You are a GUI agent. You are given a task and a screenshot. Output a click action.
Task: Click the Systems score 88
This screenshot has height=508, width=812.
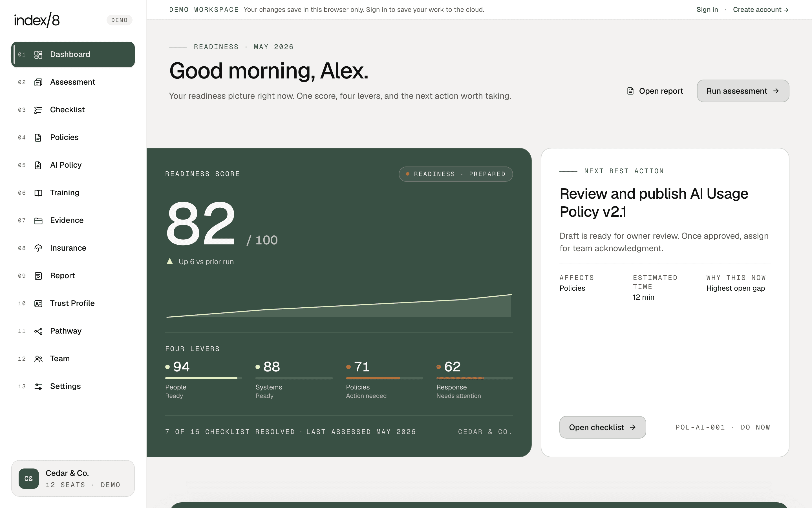(272, 367)
